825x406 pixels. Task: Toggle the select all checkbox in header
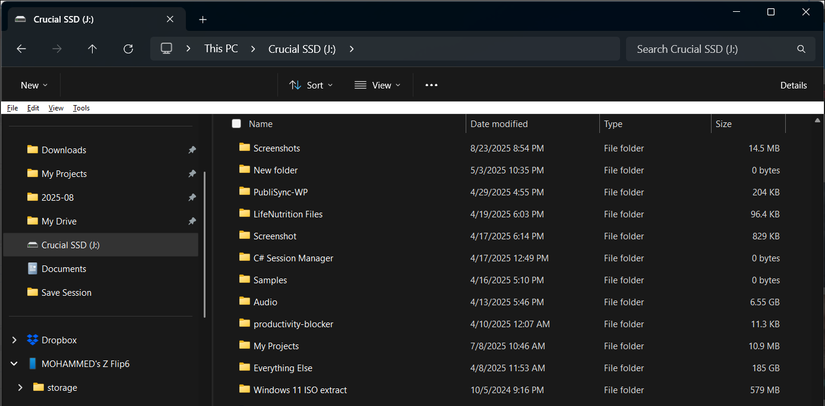click(x=236, y=124)
